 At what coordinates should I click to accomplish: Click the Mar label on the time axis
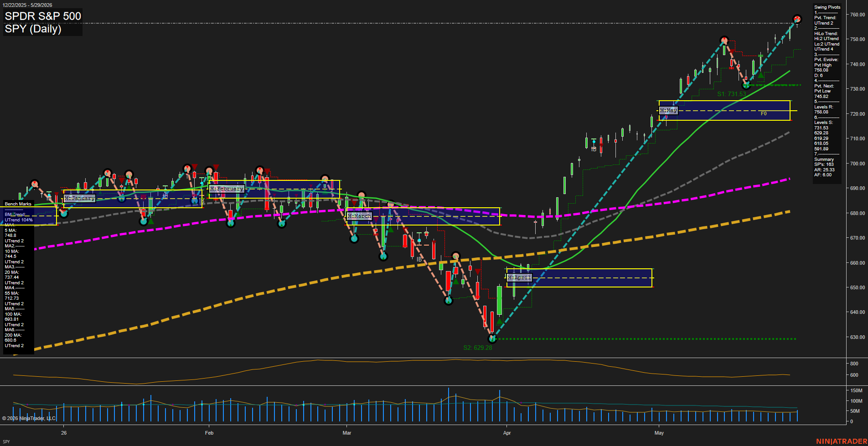(347, 433)
